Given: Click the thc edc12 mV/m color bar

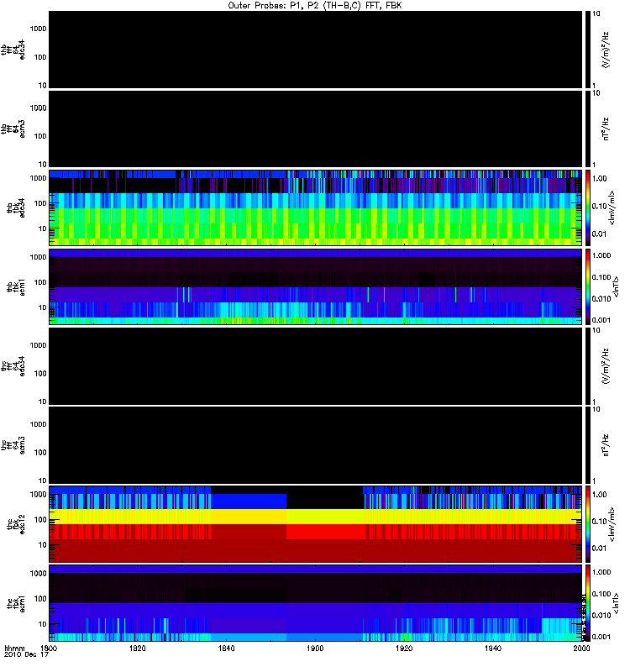Looking at the screenshot, I should point(588,523).
